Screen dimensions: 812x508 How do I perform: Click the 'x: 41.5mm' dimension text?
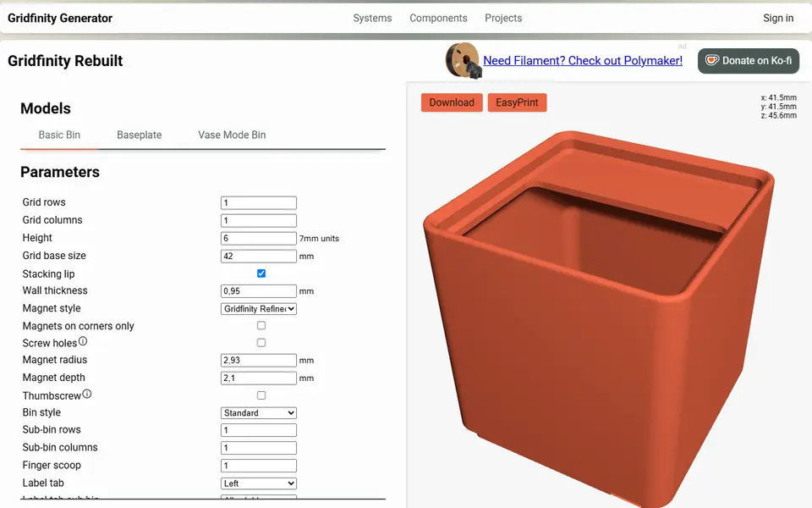coord(778,97)
